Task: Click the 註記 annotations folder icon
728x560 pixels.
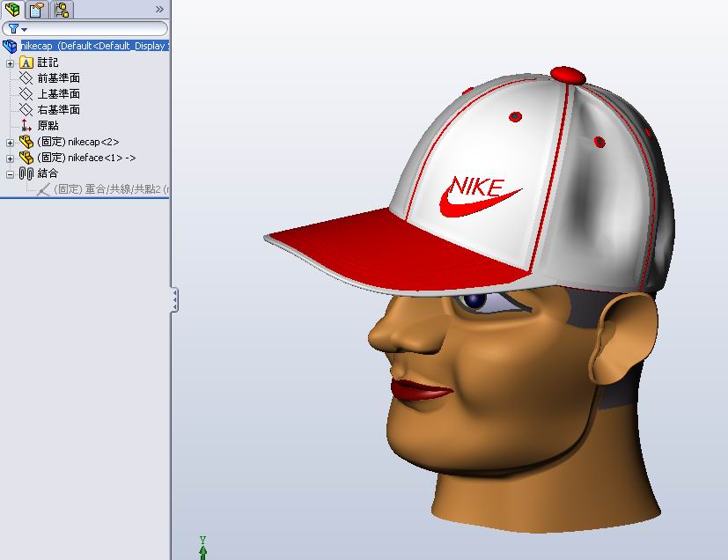Action: click(26, 63)
